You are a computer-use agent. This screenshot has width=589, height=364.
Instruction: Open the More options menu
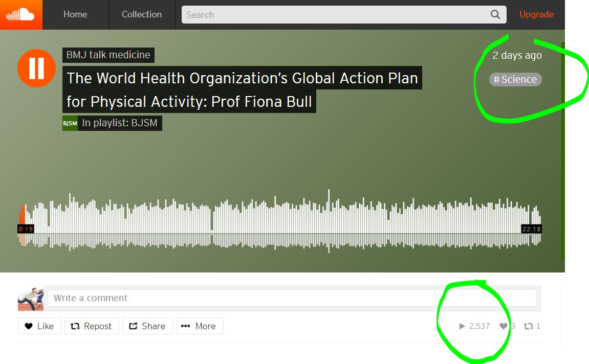[200, 326]
